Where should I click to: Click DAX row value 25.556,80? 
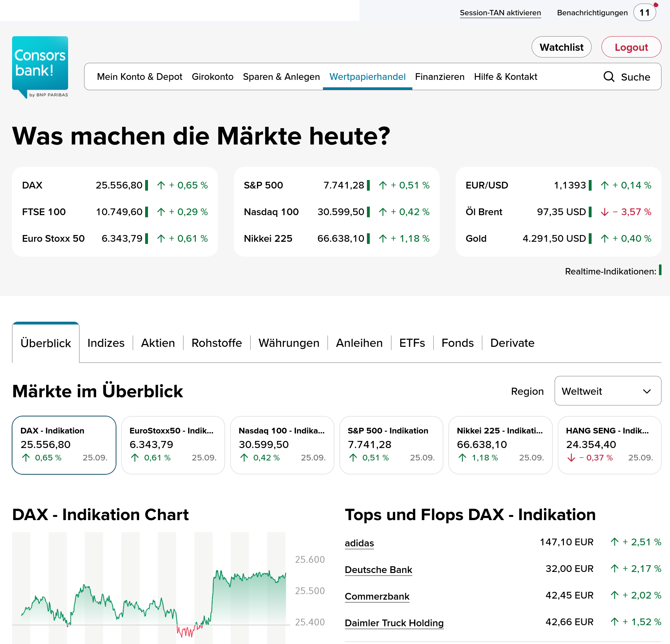(x=119, y=185)
